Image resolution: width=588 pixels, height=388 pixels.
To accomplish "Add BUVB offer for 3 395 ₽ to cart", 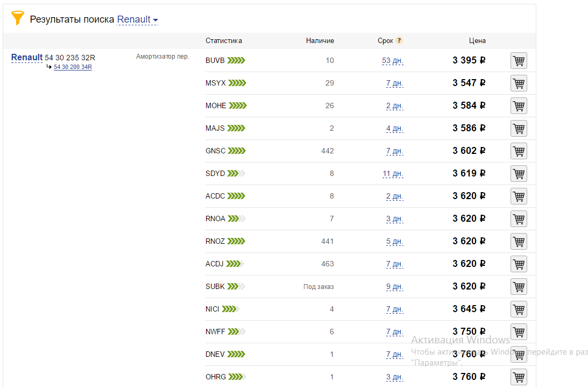I will pyautogui.click(x=518, y=61).
